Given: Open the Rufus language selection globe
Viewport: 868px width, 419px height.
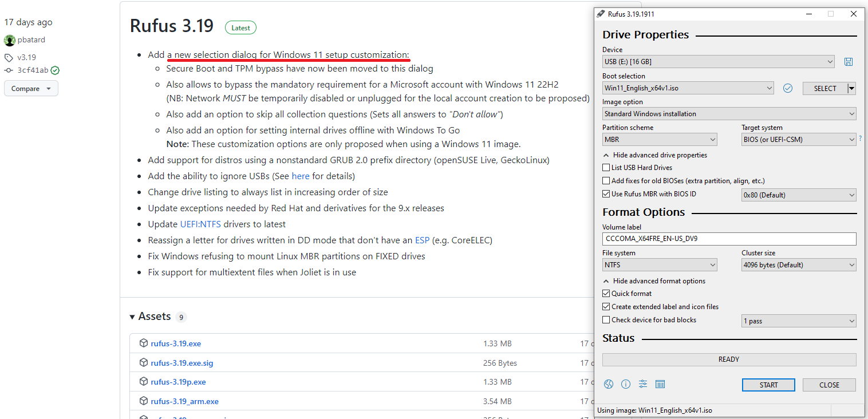Looking at the screenshot, I should click(x=608, y=384).
